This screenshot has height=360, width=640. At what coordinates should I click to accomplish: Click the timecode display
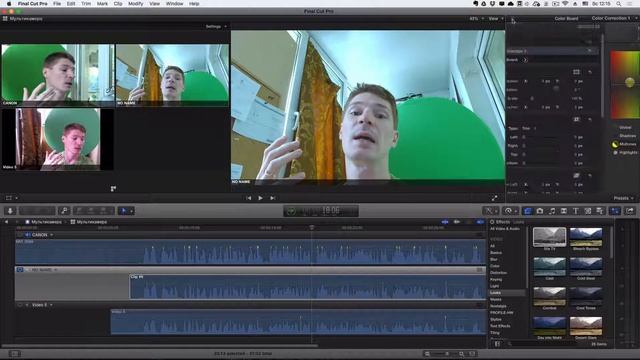tap(321, 211)
